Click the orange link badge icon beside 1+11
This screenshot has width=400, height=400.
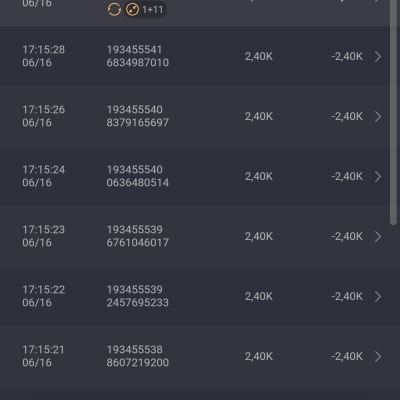(132, 9)
